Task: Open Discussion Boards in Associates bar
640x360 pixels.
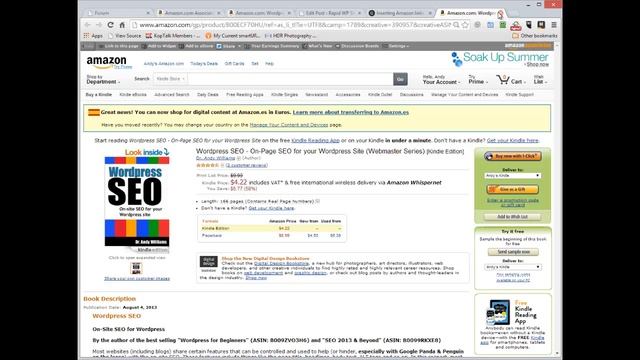Action: coord(358,46)
